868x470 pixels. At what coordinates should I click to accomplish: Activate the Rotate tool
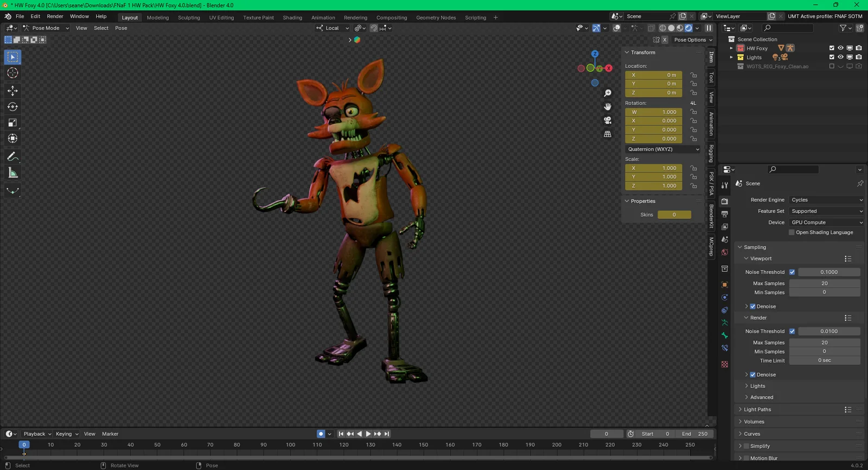tap(12, 107)
